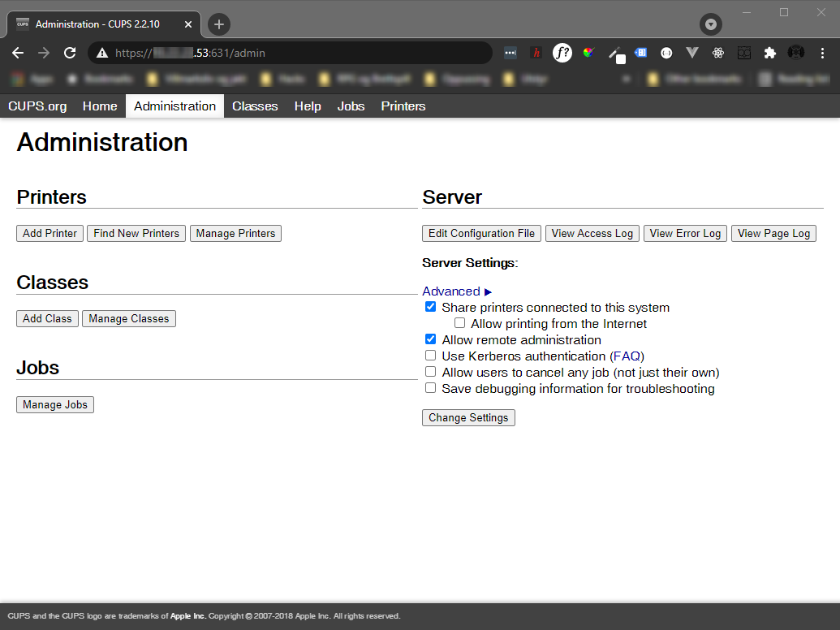
Task: Go back with the browser back arrow
Action: click(x=18, y=53)
